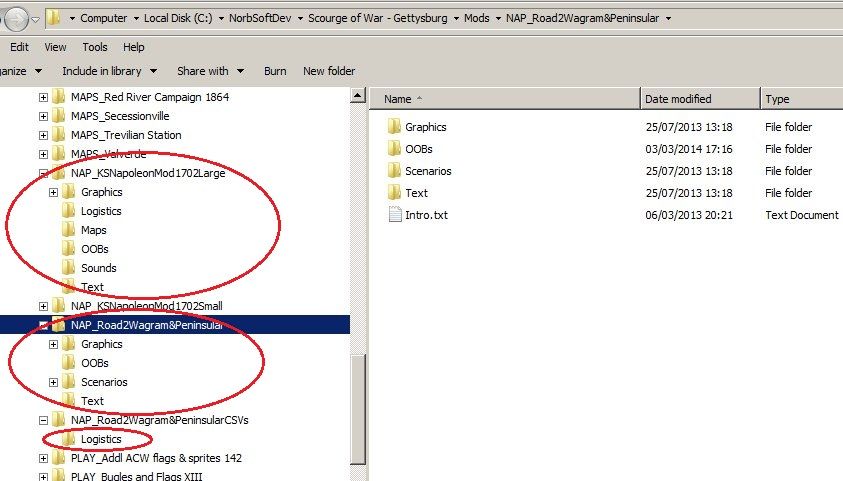Screen dimensions: 843x481
Task: Click the PLAY_Bugles and Flags XIII folder icon
Action: click(59, 476)
